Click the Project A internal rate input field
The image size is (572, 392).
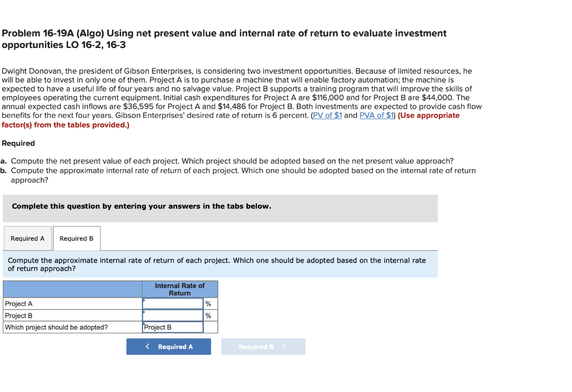pos(173,303)
